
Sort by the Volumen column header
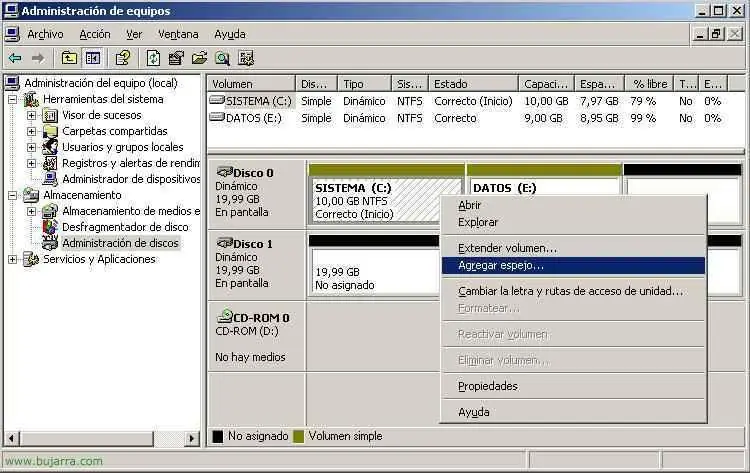252,84
